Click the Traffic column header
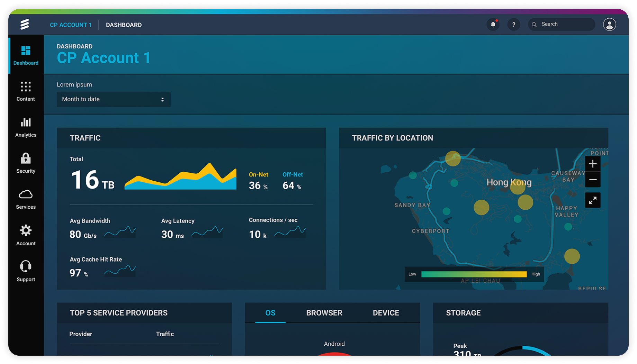This screenshot has height=364, width=637. click(165, 334)
